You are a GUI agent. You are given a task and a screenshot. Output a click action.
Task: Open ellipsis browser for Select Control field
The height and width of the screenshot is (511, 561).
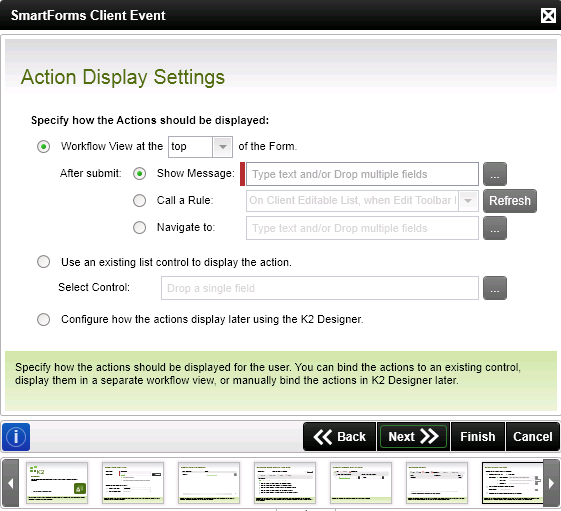(495, 288)
